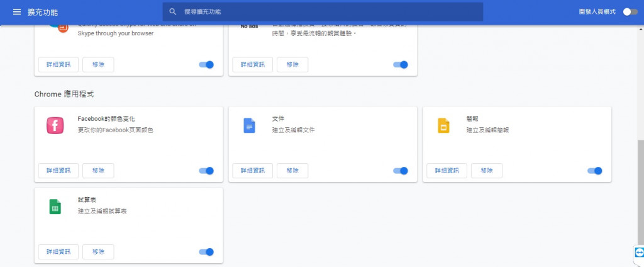Viewport: 644px width, 267px height.
Task: Disable the No ads extension toggle
Action: pos(401,65)
